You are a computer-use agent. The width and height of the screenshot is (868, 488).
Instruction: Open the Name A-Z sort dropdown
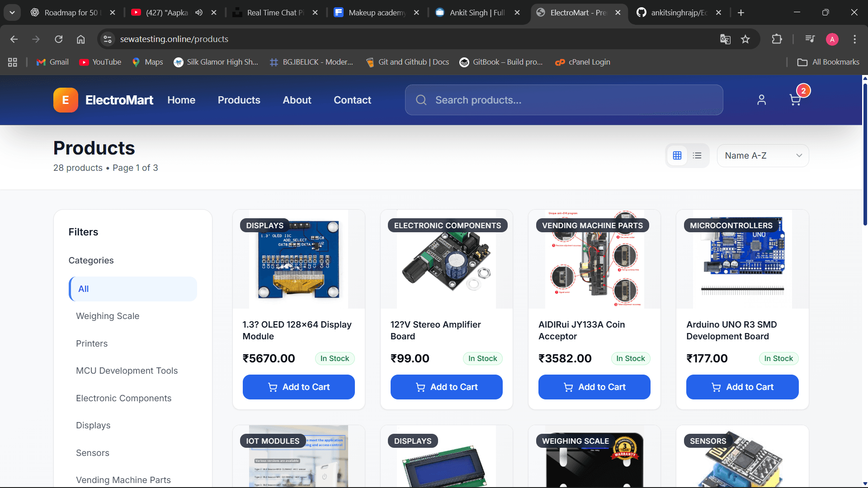(763, 155)
